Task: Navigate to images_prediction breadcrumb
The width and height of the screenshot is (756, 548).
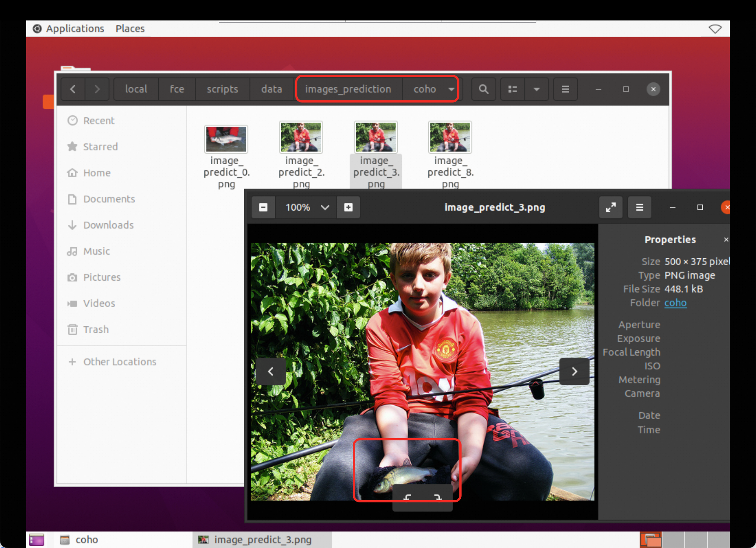Action: [x=348, y=89]
